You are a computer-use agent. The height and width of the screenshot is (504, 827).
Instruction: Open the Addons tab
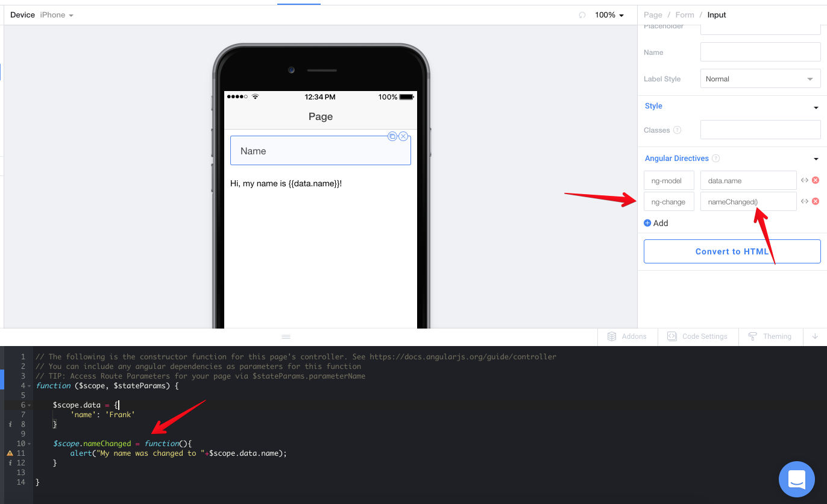click(627, 336)
